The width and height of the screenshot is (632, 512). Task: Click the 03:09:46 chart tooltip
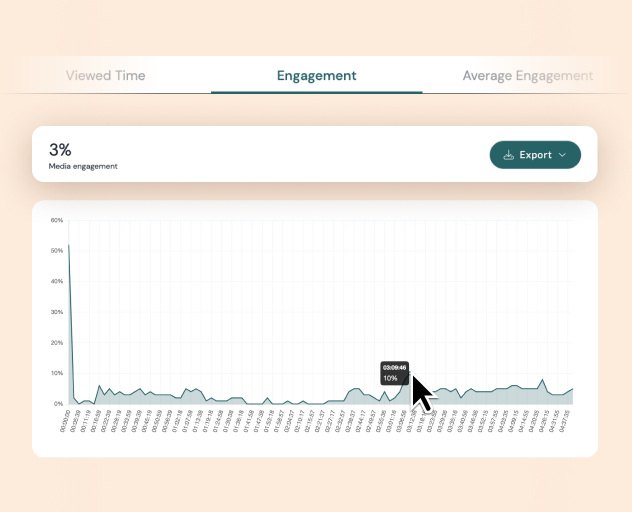(394, 373)
